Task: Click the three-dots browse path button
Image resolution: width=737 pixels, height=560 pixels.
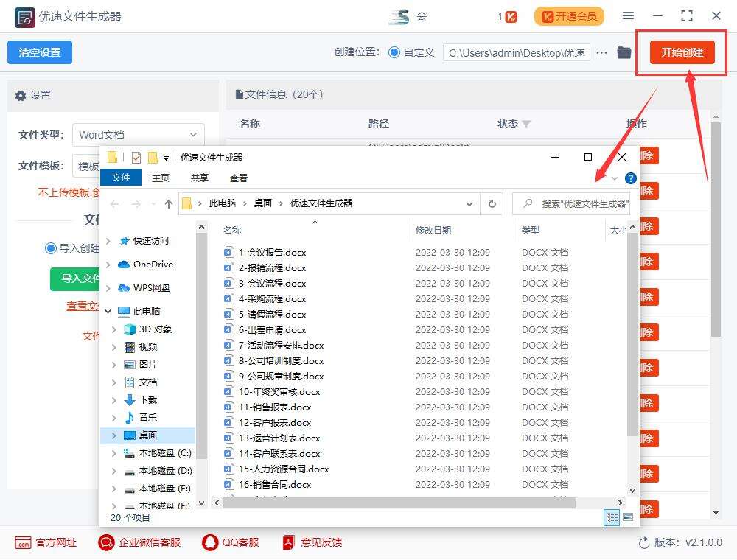Action: [601, 52]
